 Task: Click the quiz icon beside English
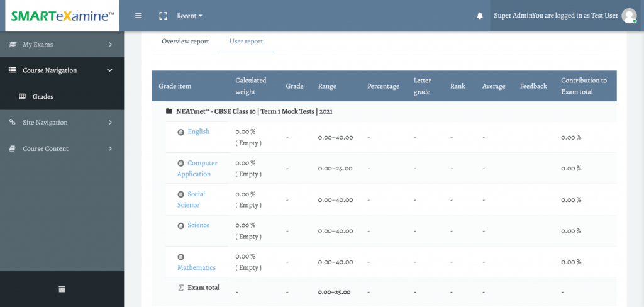(180, 132)
